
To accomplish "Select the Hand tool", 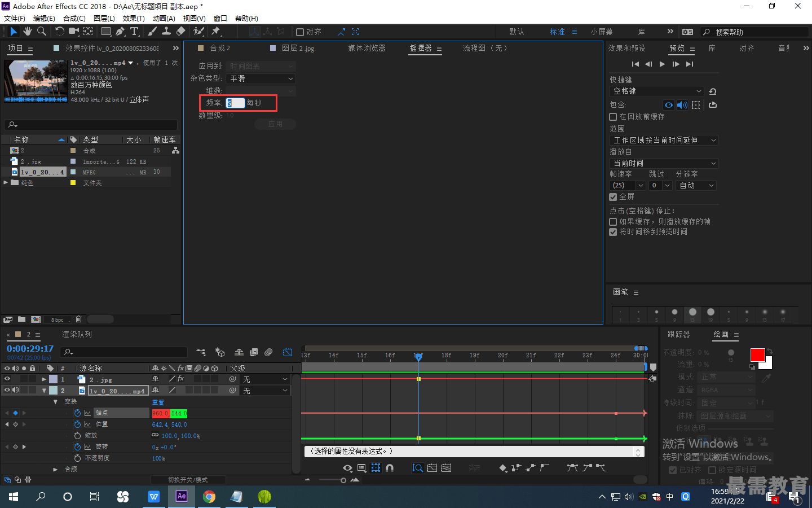I will (x=28, y=32).
